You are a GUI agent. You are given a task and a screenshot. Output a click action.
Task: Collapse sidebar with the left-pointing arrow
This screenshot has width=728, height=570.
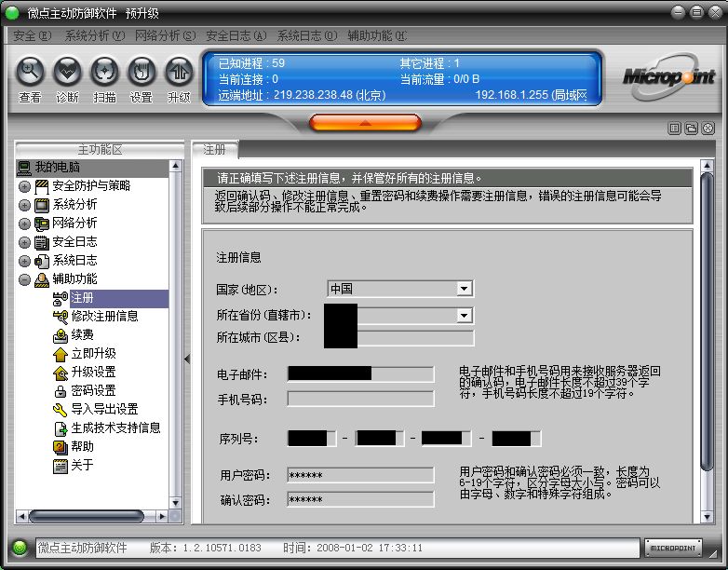tap(187, 359)
